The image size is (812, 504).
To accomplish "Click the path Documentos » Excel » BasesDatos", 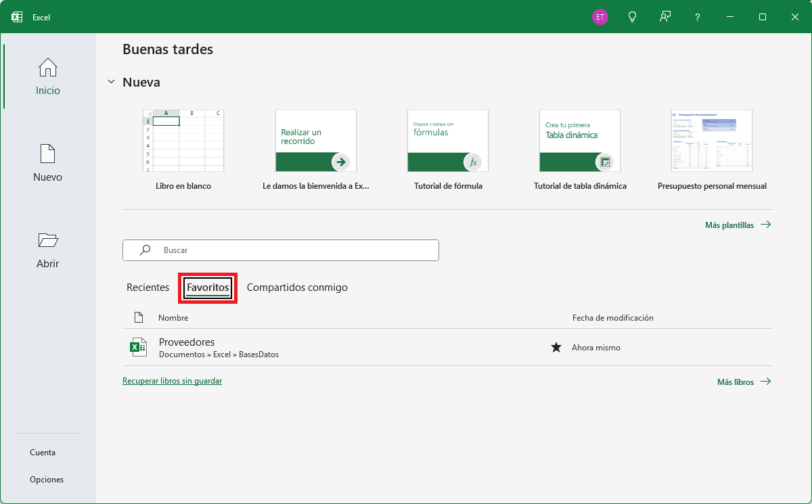I will pyautogui.click(x=219, y=354).
